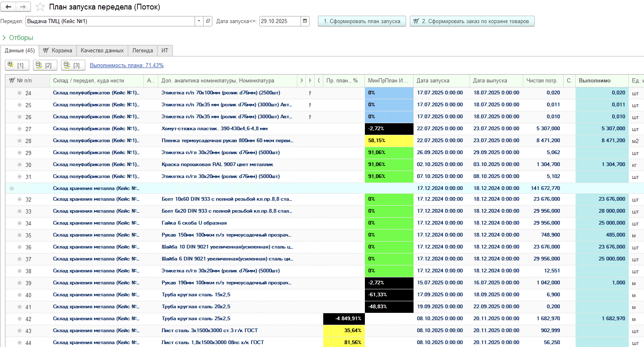644x347 pixels.
Task: Expand row 40 with its plus icon
Action: (19, 295)
